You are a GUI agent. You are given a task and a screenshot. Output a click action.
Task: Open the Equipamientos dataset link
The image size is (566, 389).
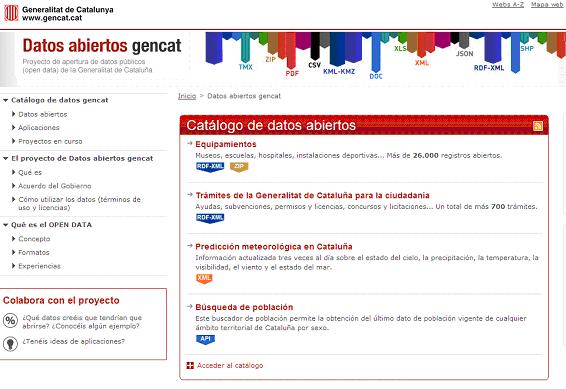pyautogui.click(x=226, y=144)
